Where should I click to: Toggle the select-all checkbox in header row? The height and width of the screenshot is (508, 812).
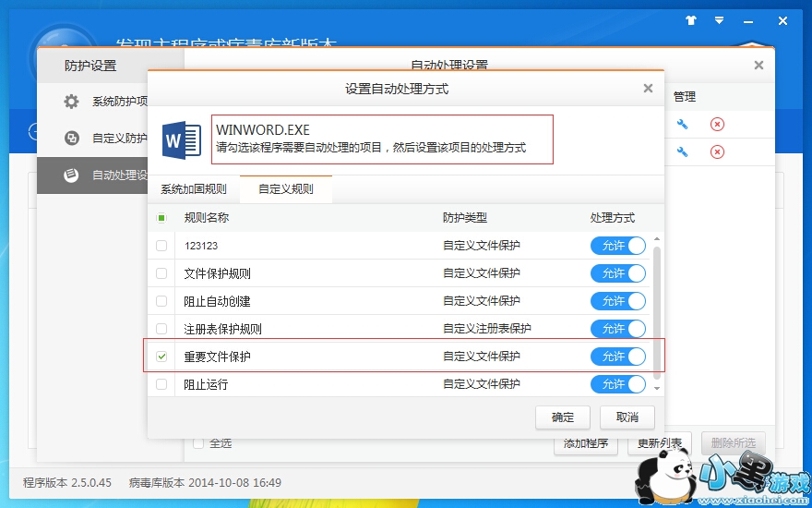pyautogui.click(x=161, y=218)
